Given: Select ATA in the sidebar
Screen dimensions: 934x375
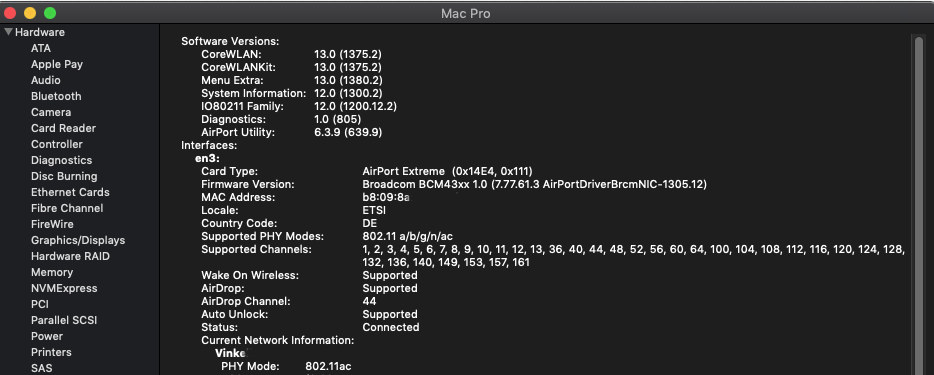Looking at the screenshot, I should point(41,48).
